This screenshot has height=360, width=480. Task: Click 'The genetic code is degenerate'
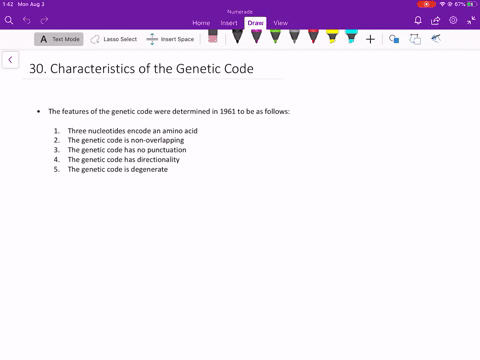coord(118,169)
